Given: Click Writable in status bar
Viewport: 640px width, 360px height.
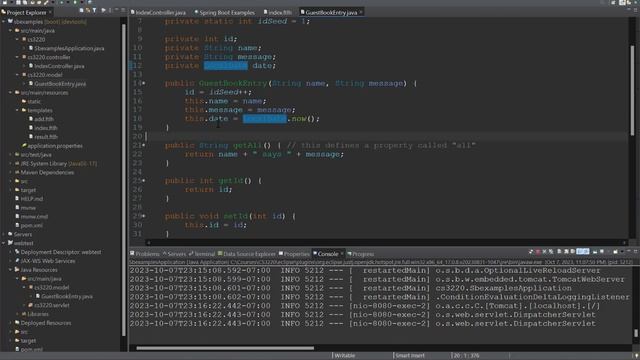Looking at the screenshot, I should point(344,356).
